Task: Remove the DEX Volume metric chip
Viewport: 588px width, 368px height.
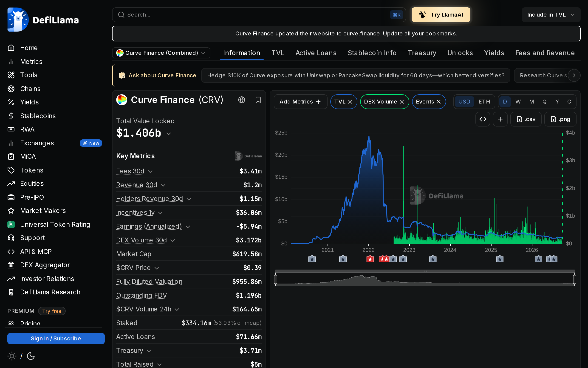Action: pyautogui.click(x=402, y=102)
